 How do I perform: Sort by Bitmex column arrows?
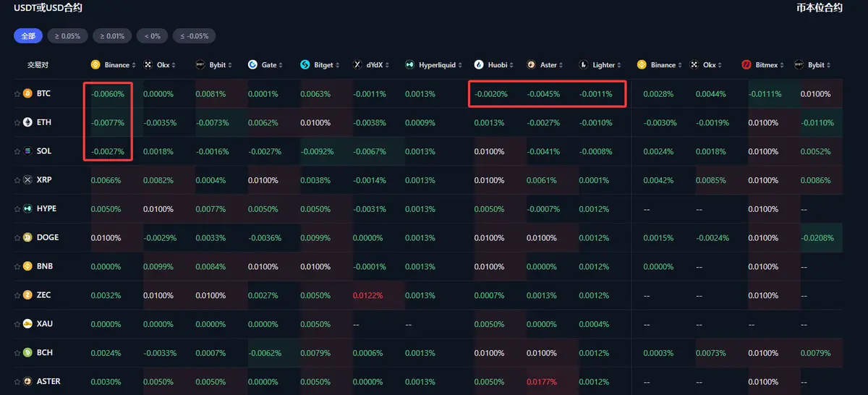click(x=783, y=65)
